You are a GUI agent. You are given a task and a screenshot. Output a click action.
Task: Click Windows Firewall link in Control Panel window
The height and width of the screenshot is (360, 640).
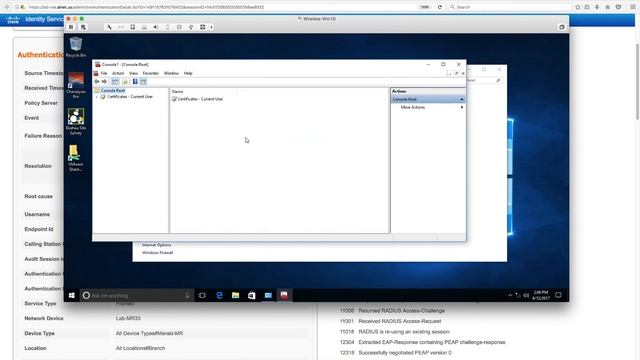[x=158, y=253]
